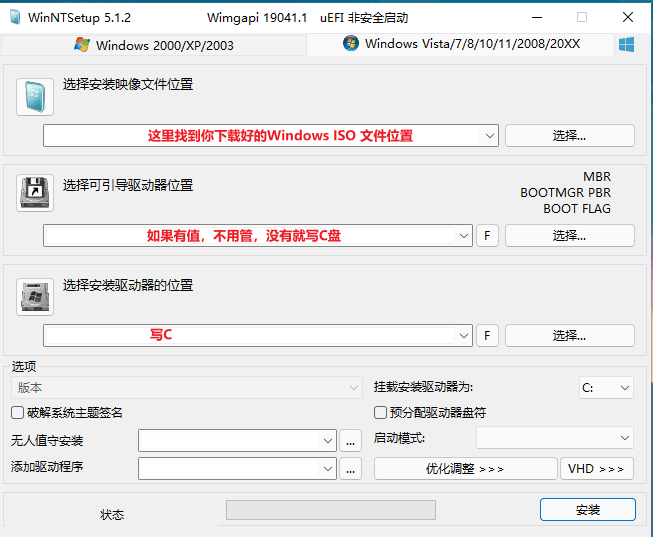Open 优化调整 >>> tweaks button
This screenshot has width=653, height=537.
(x=465, y=469)
